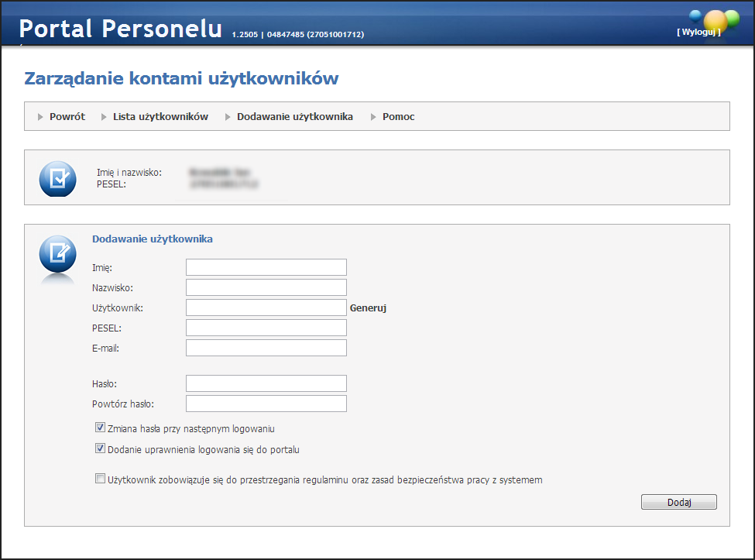
Task: Click into the Nazwisko text field
Action: (266, 287)
